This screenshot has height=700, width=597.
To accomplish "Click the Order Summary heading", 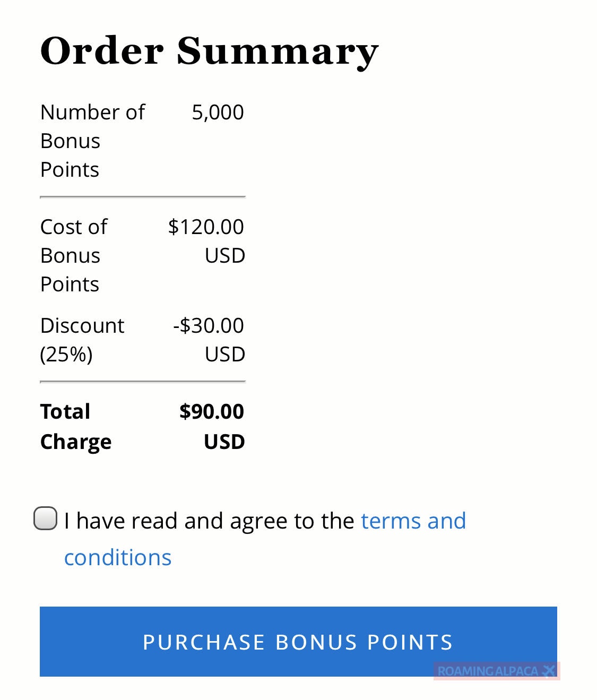I will pos(209,51).
